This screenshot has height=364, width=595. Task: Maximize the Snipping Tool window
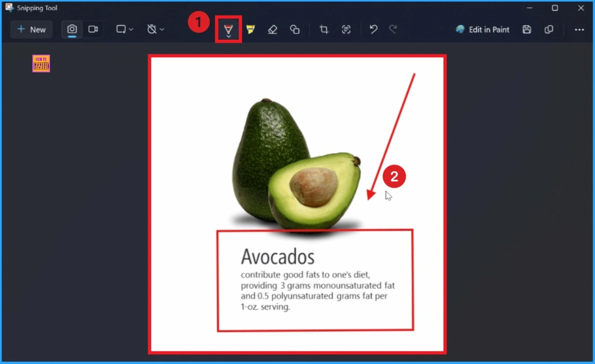tap(555, 8)
